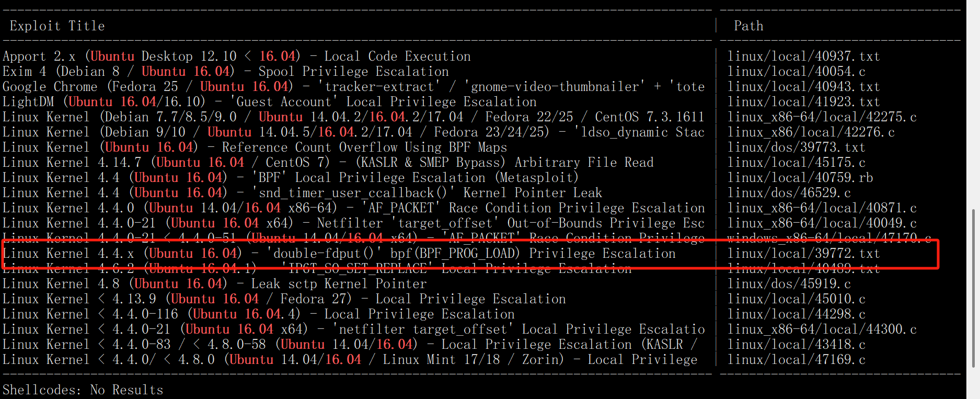Click the Apport 2.x Local Code Execution entry
This screenshot has height=399, width=980.
tap(236, 56)
